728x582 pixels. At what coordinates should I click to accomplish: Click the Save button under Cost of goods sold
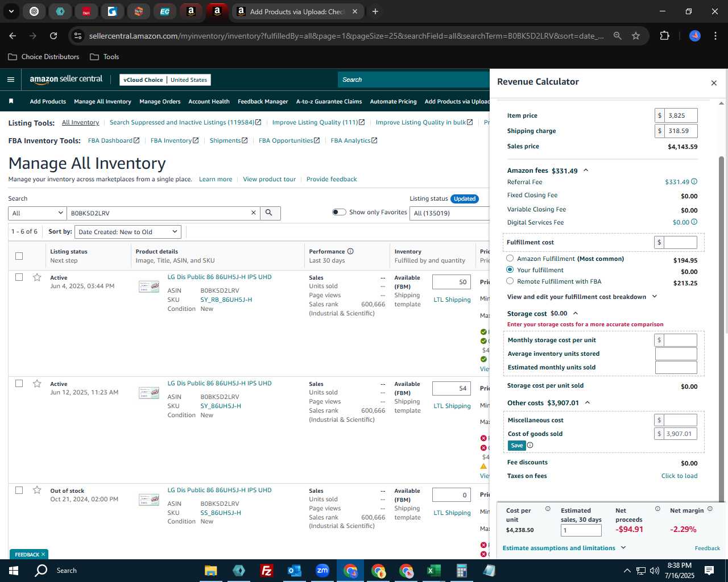516,446
